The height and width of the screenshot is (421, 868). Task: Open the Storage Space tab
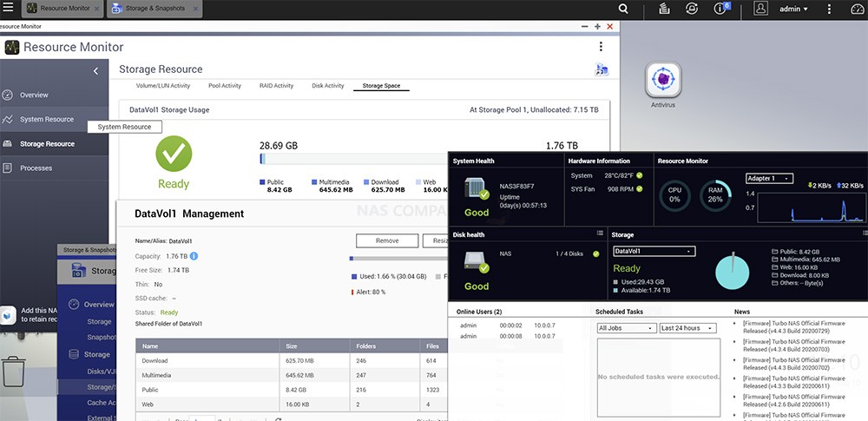(381, 86)
